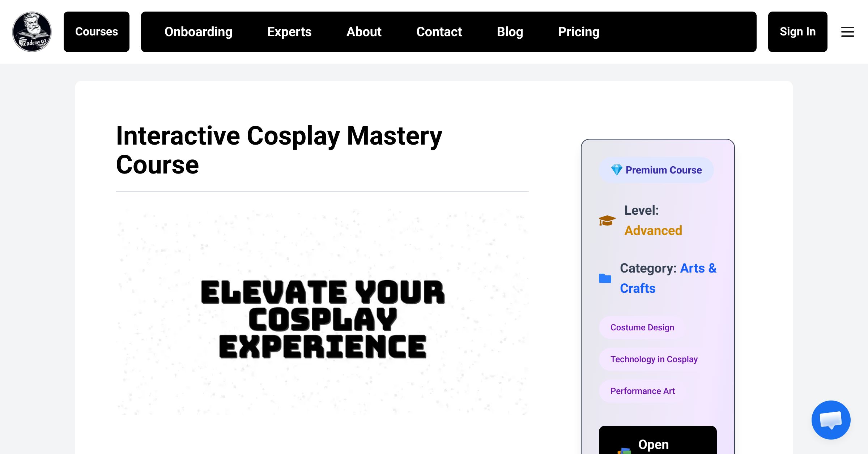Click the graduation cap Level icon

pyautogui.click(x=607, y=220)
